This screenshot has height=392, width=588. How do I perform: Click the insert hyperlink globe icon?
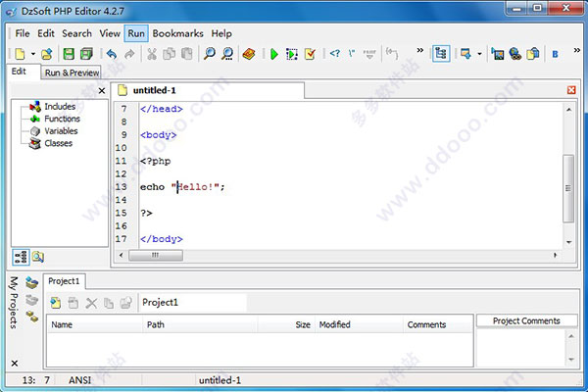click(515, 54)
